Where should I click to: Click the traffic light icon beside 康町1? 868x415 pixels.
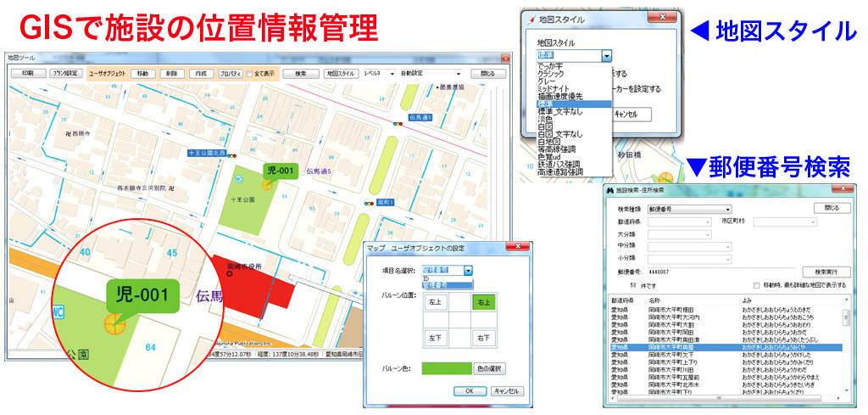click(x=369, y=204)
